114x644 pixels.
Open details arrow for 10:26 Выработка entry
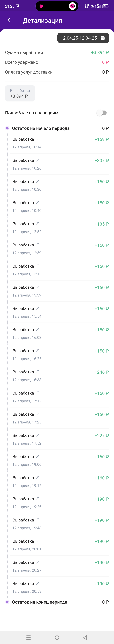click(x=38, y=160)
